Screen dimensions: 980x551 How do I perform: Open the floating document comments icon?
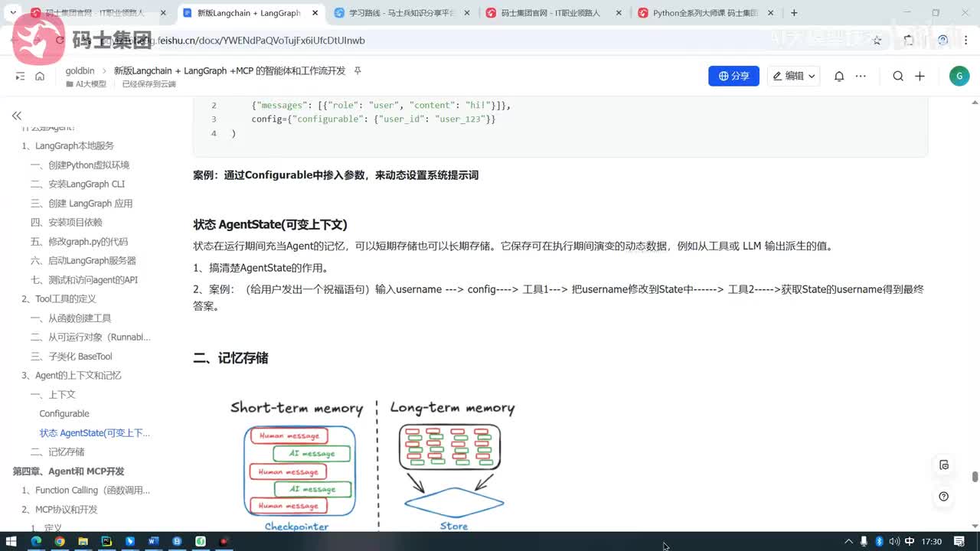click(944, 465)
